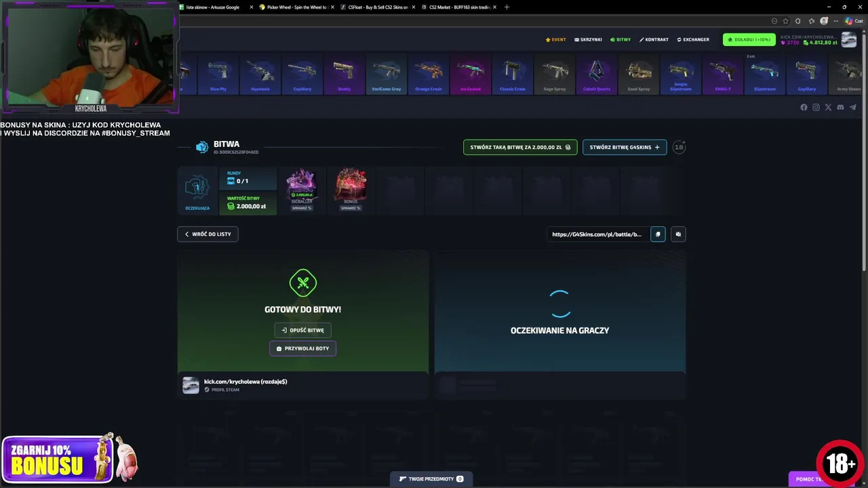Copy the battle link with copy icon

point(658,234)
